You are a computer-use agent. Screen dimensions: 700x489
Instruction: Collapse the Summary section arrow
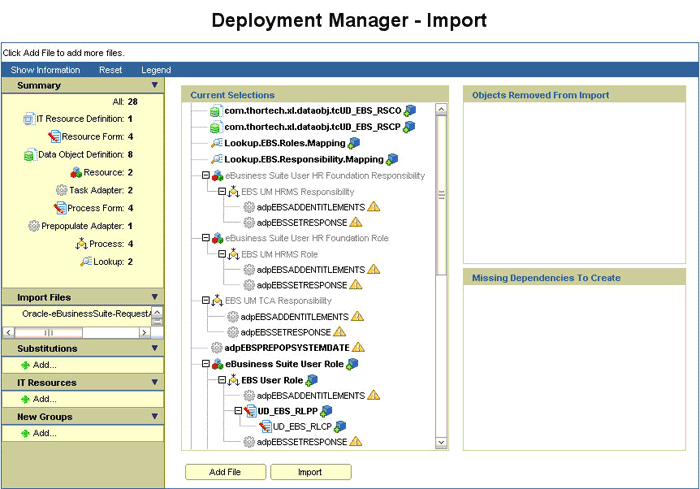tap(154, 85)
